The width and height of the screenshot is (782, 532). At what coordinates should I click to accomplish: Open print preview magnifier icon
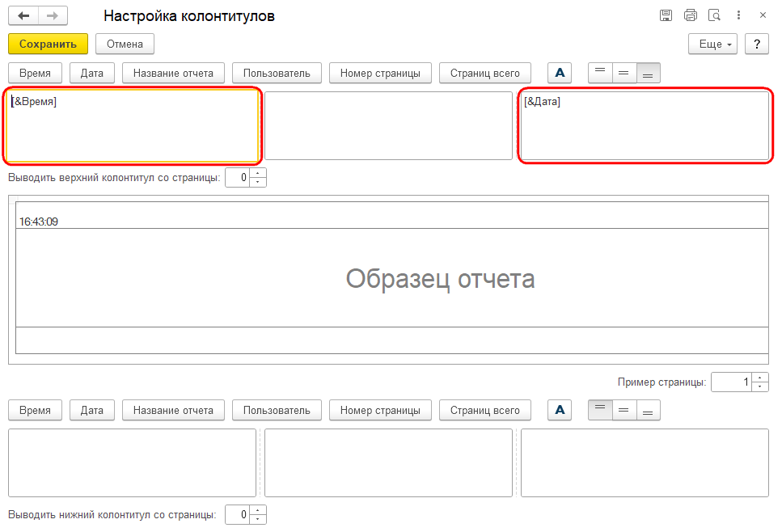coord(714,15)
